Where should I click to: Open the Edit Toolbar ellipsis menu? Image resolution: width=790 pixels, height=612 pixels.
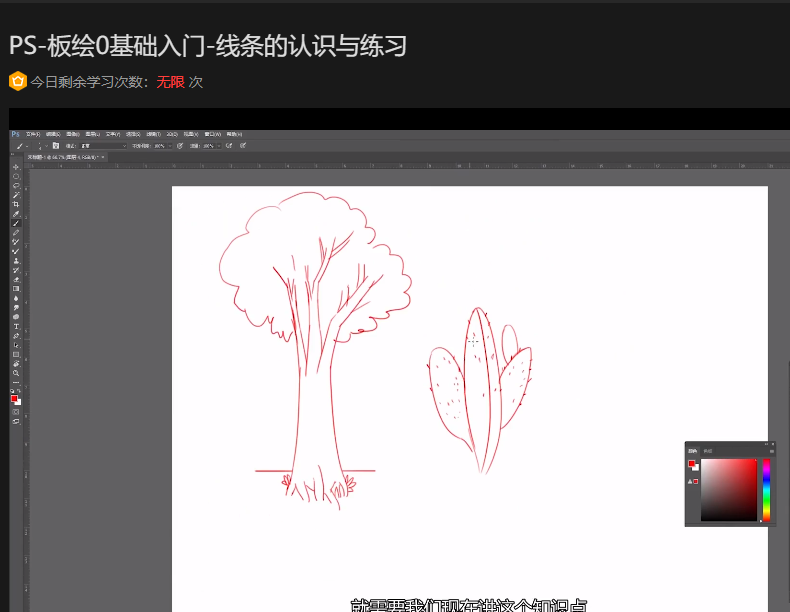[x=16, y=383]
